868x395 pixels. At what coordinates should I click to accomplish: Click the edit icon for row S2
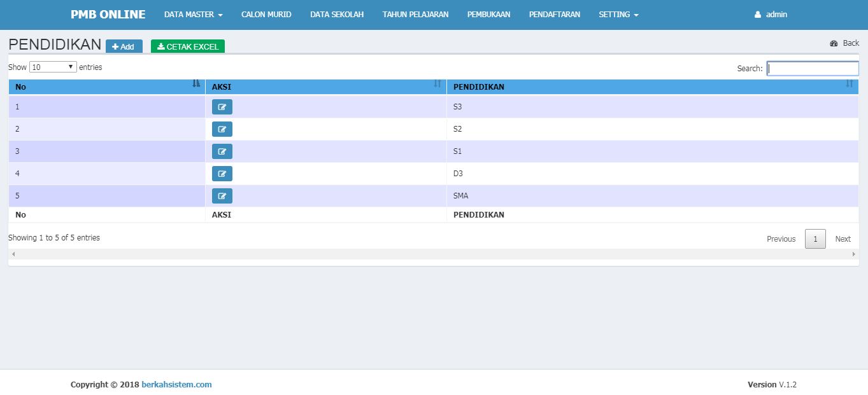coord(222,129)
